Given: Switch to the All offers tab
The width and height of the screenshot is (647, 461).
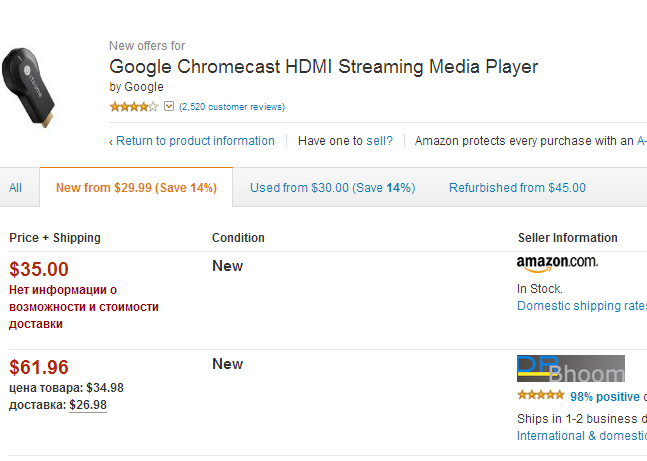Looking at the screenshot, I should 15,187.
